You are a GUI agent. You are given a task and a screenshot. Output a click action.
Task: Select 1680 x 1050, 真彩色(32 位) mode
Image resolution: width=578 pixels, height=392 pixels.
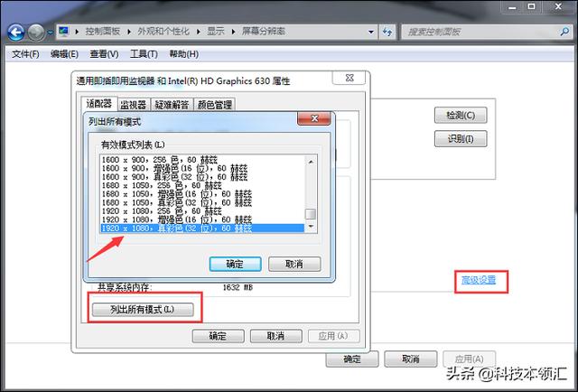(x=202, y=202)
